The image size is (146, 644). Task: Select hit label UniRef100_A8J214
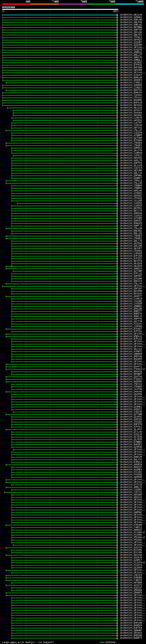coord(131,108)
